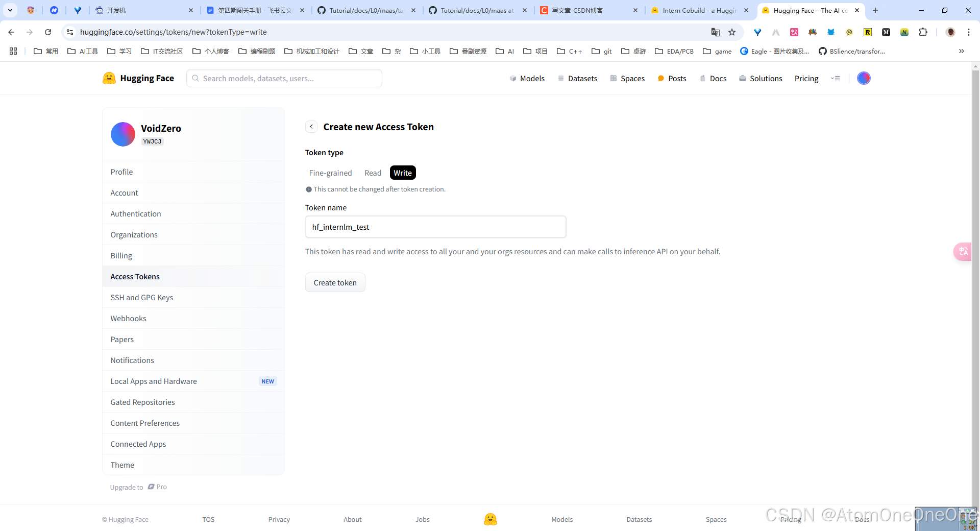980x531 pixels.
Task: Open the 常用 bookmark folder
Action: coord(46,51)
